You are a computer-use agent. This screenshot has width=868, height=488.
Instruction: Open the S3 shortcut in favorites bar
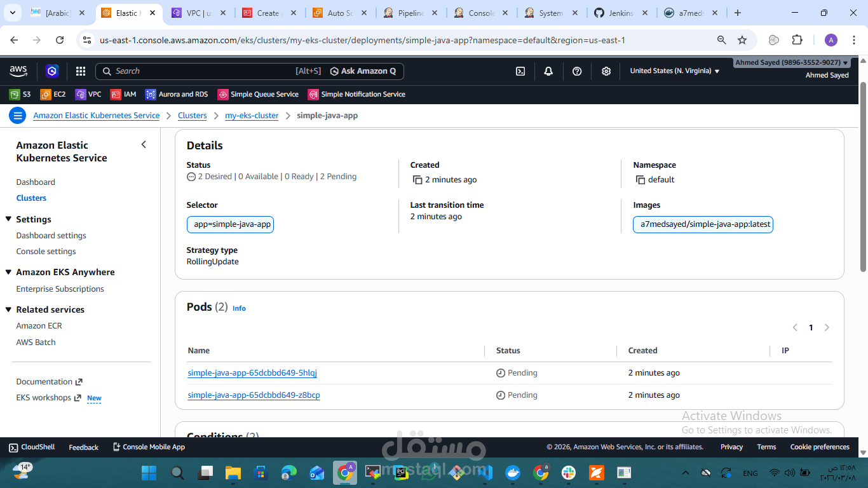[x=20, y=94]
